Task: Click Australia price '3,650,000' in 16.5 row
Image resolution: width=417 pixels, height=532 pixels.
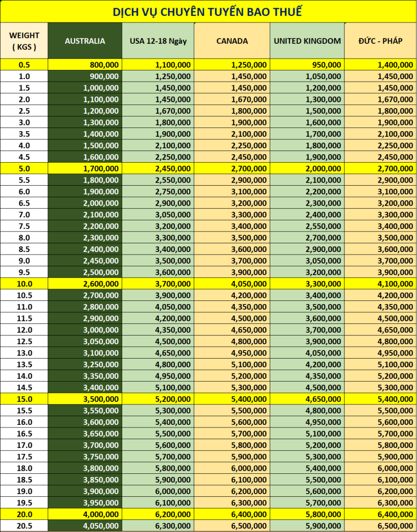Action: [85, 434]
